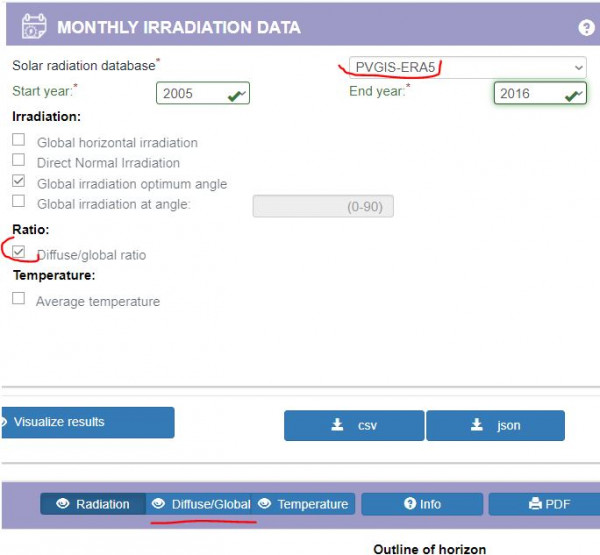The image size is (600, 555).
Task: Enable the Average temperature checkbox
Action: [18, 298]
